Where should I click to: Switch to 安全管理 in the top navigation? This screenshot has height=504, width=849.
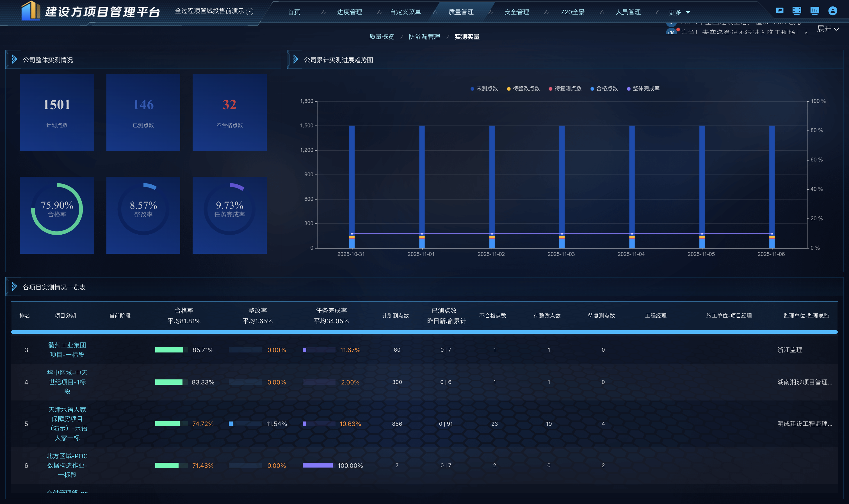(x=516, y=12)
